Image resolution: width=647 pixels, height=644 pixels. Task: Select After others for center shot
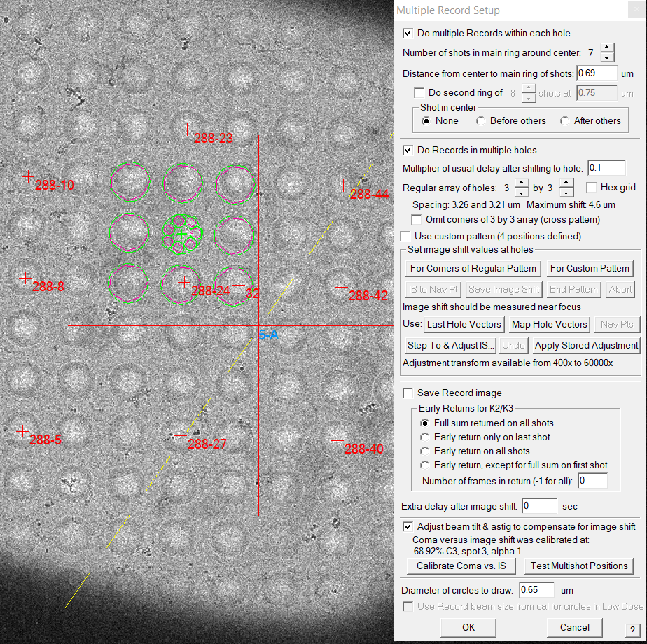[x=564, y=121]
